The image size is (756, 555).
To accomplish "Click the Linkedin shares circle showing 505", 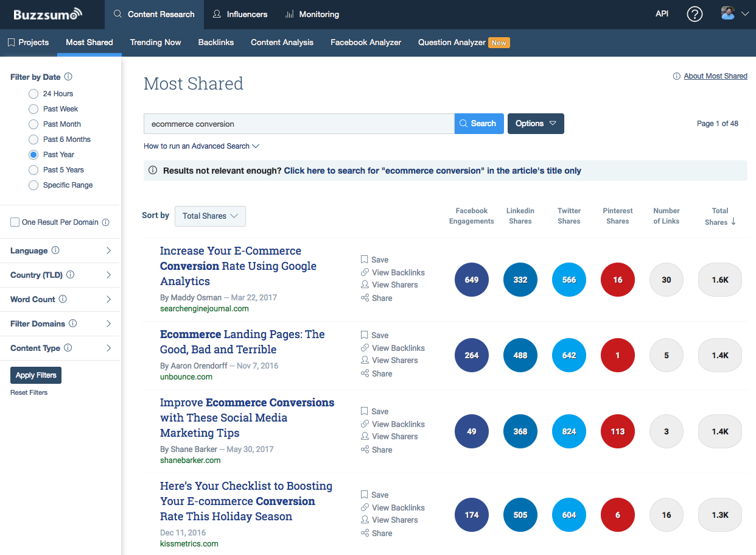I will [520, 515].
